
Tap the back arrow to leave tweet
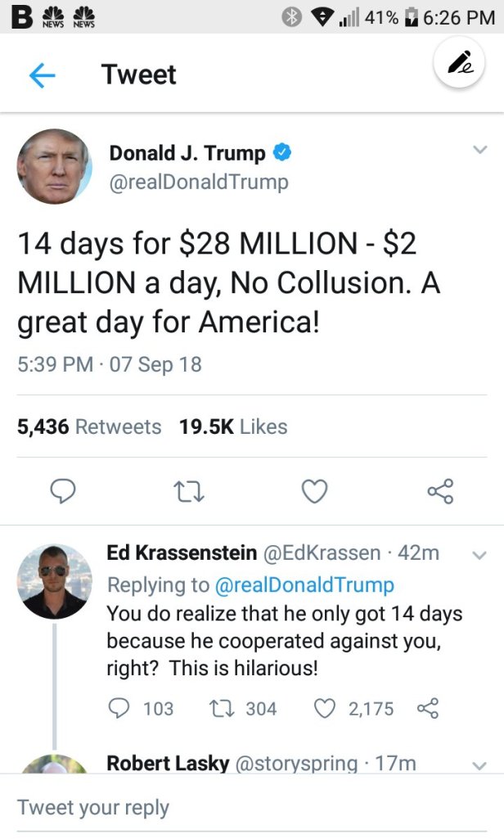pos(42,75)
